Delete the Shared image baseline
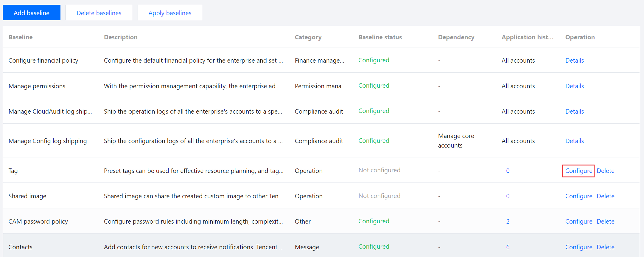 point(605,196)
